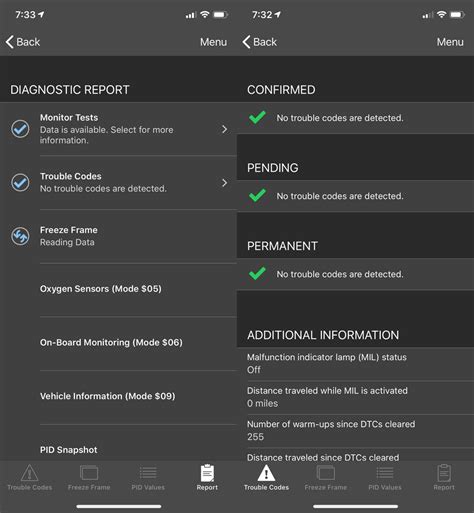Go Back on the right screen

(260, 42)
